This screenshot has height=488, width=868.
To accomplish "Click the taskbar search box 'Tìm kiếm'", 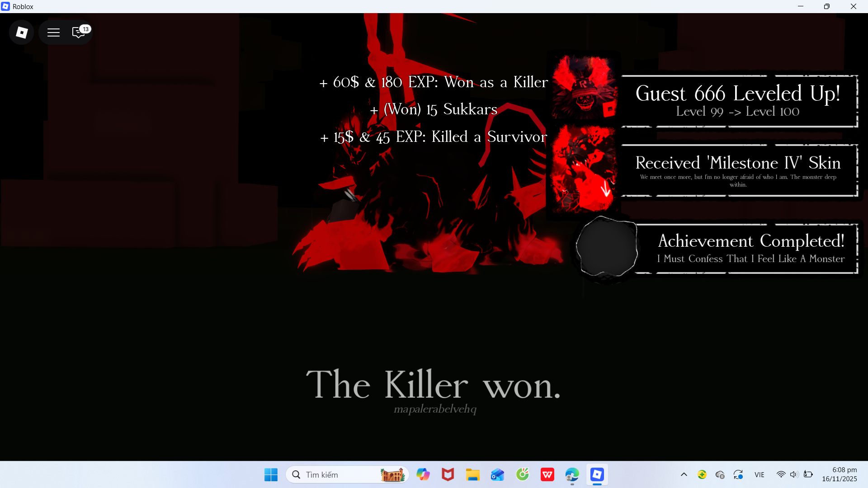I will pyautogui.click(x=347, y=474).
